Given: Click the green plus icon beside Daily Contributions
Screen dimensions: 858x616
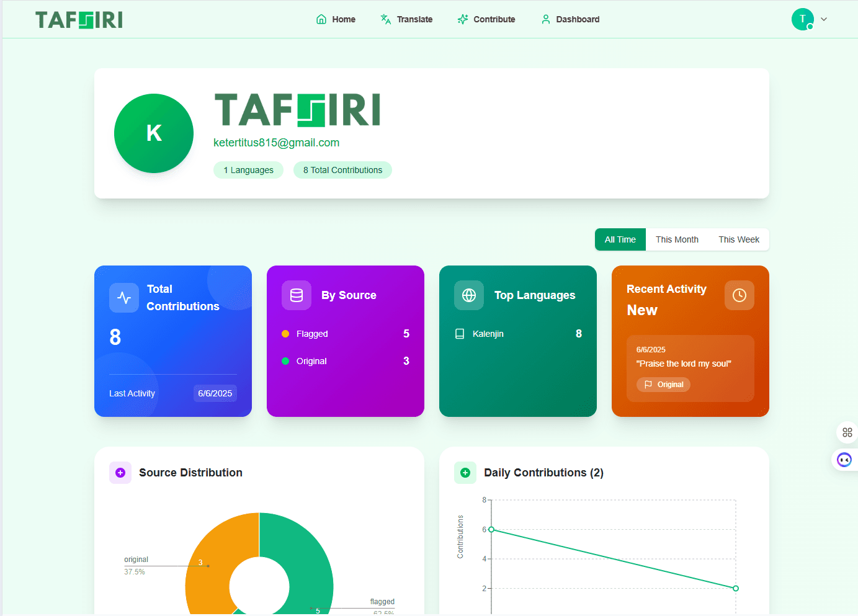Looking at the screenshot, I should click(465, 472).
